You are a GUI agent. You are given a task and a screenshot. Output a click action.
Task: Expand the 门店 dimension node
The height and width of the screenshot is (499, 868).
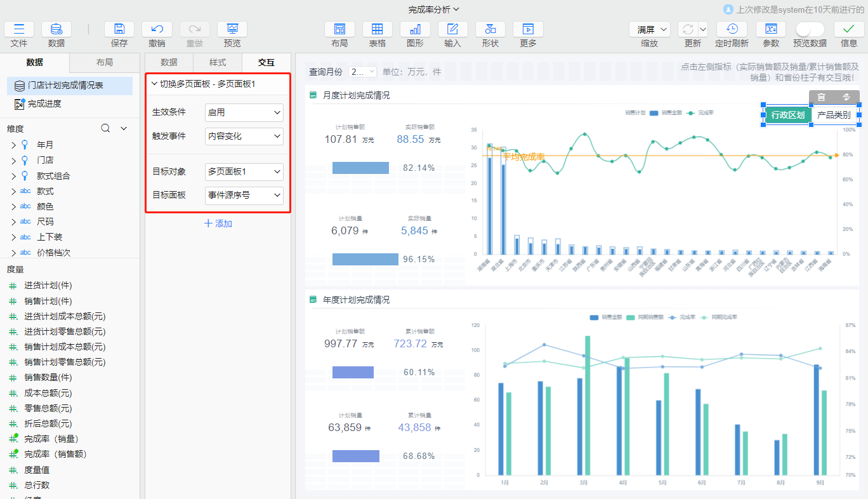click(13, 161)
